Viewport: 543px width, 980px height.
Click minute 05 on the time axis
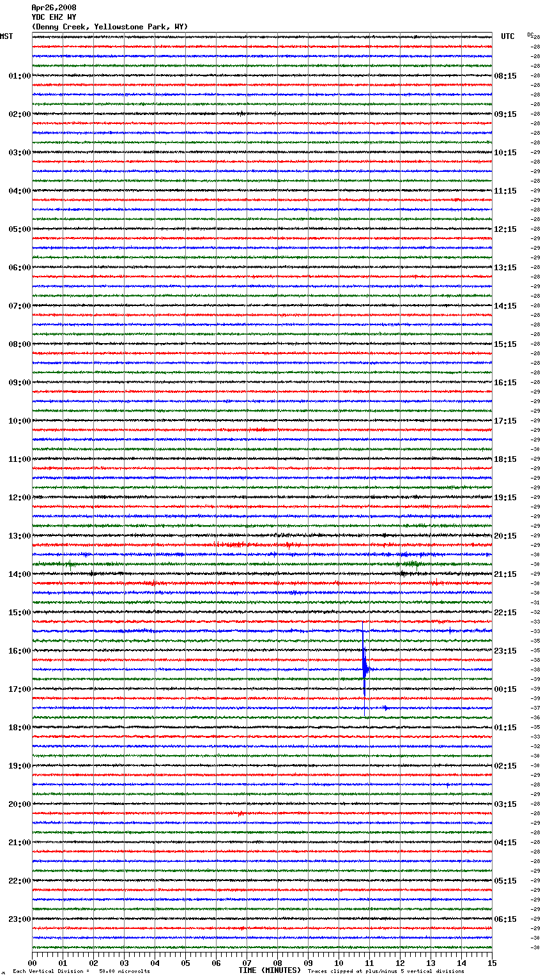click(185, 963)
